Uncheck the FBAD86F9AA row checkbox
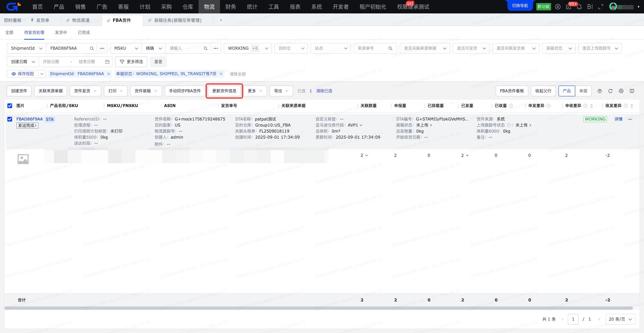The height and width of the screenshot is (333, 644). (10, 119)
